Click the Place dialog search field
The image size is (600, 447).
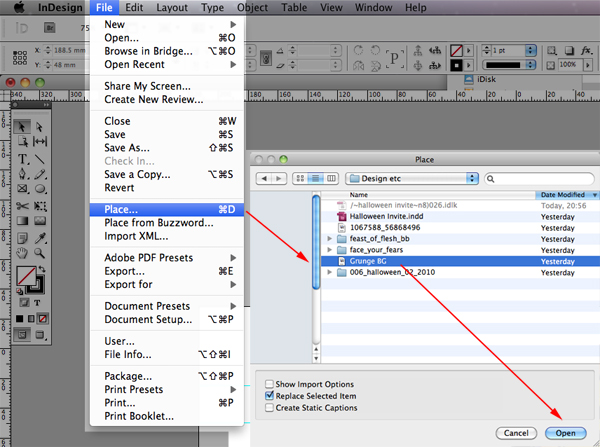539,178
